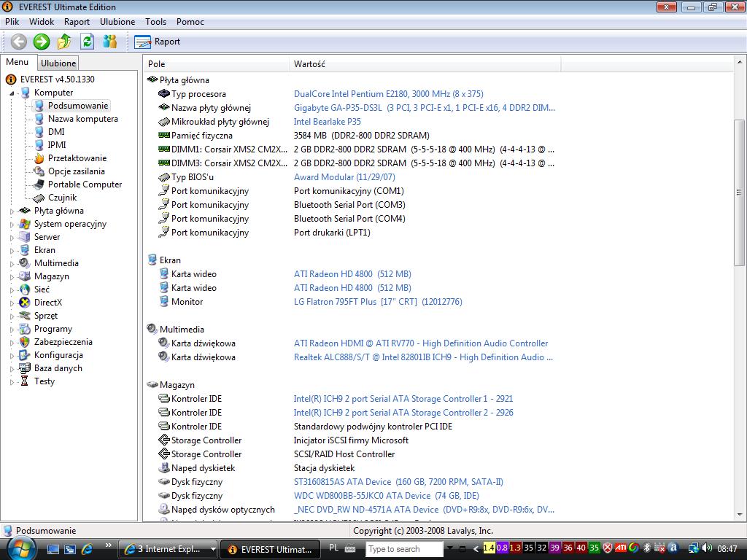Screen dimensions: 747x560
Task: Open Przetaktowanie in the Komputer tree
Action: [x=77, y=158]
